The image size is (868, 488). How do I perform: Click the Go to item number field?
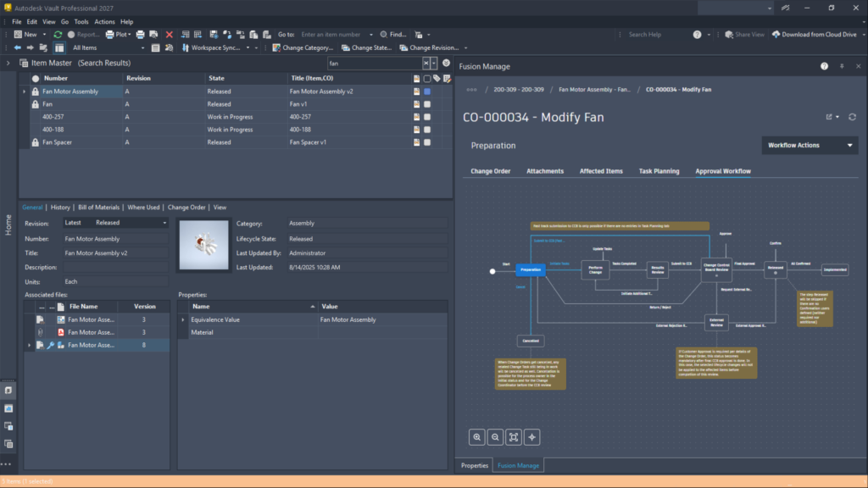pos(334,34)
